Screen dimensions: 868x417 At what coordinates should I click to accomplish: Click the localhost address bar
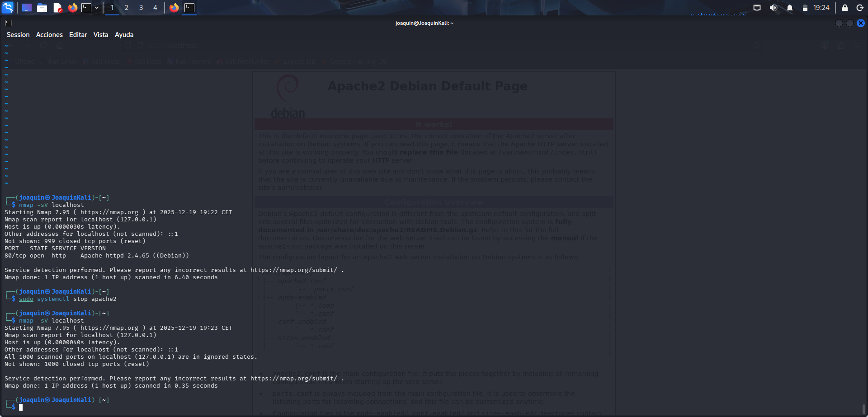(181, 45)
